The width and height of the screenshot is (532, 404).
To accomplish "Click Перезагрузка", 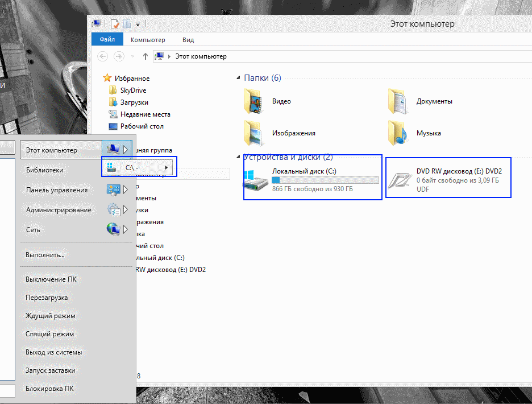I will 47,298.
